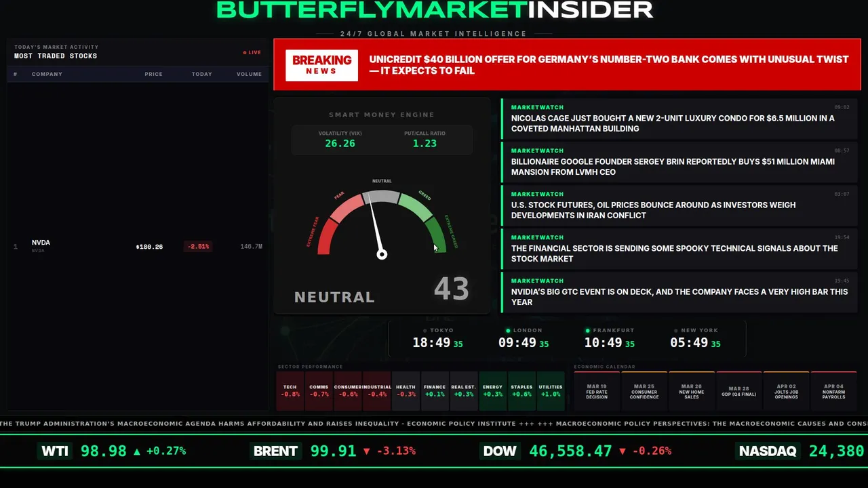Viewport: 868px width, 488px height.
Task: Click the New York market status dot
Action: [x=677, y=331]
